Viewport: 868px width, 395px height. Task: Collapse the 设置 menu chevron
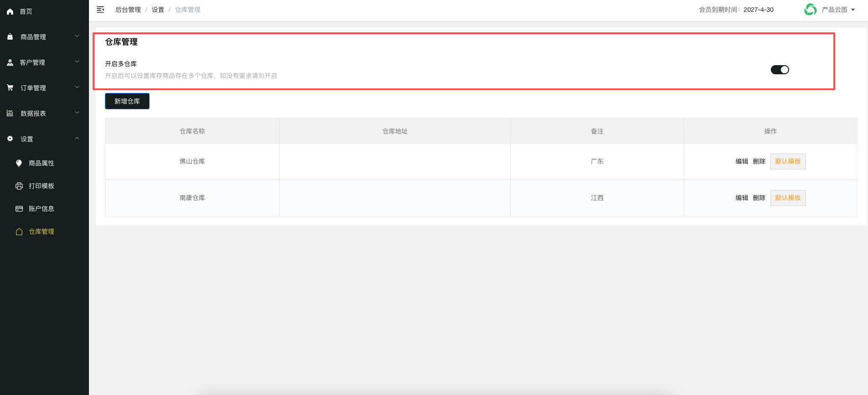tap(77, 138)
